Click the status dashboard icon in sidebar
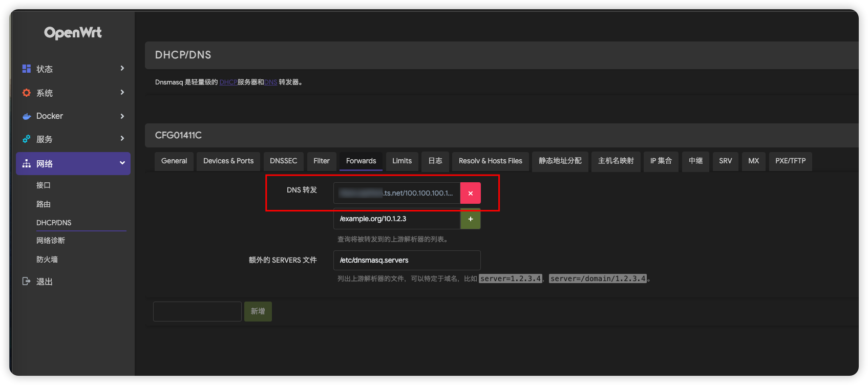This screenshot has width=868, height=385. pyautogui.click(x=27, y=69)
